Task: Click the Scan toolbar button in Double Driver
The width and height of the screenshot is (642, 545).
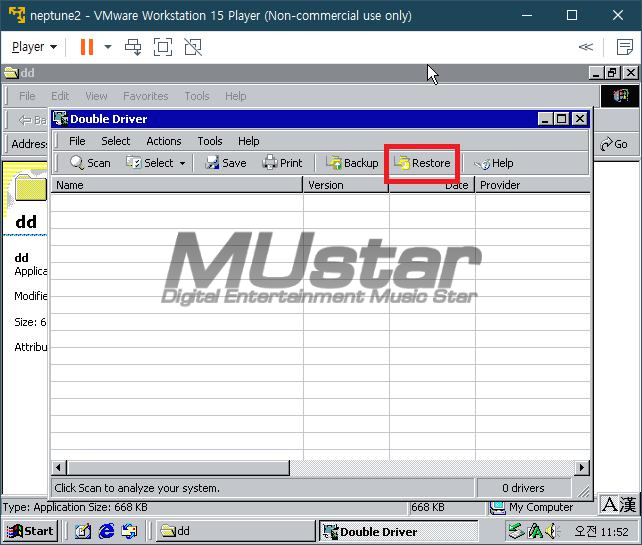Action: pos(90,163)
